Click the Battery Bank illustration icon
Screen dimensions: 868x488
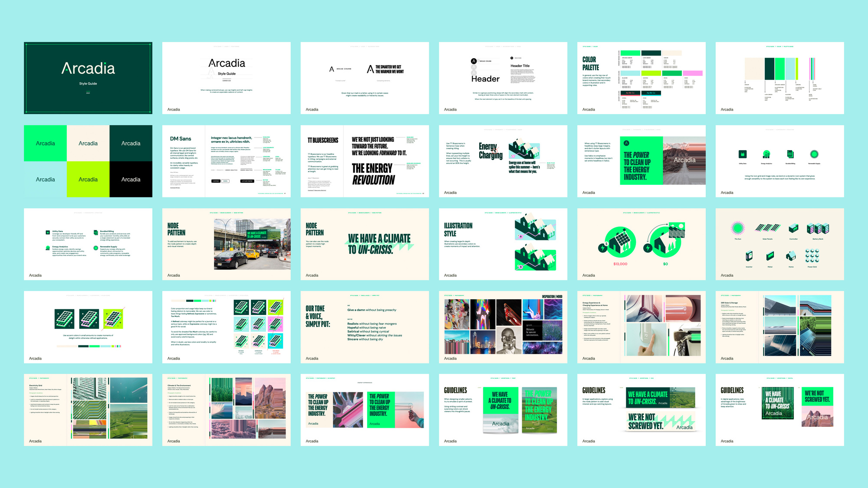click(818, 229)
